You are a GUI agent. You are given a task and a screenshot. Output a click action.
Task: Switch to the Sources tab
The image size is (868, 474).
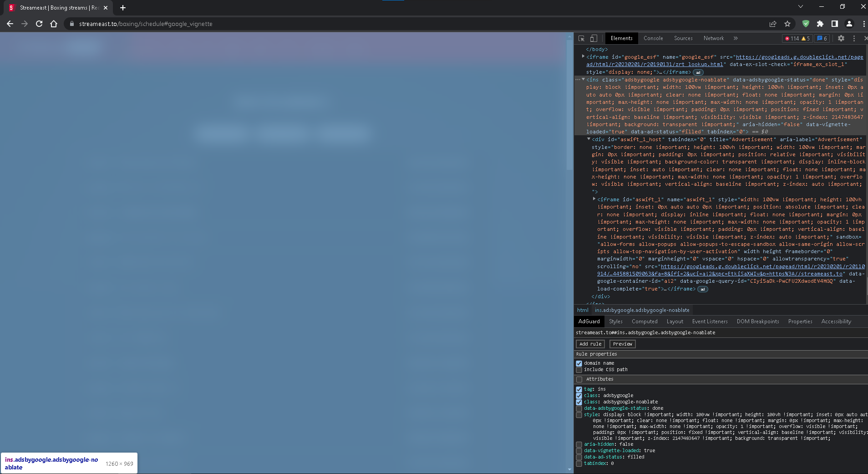pos(683,38)
